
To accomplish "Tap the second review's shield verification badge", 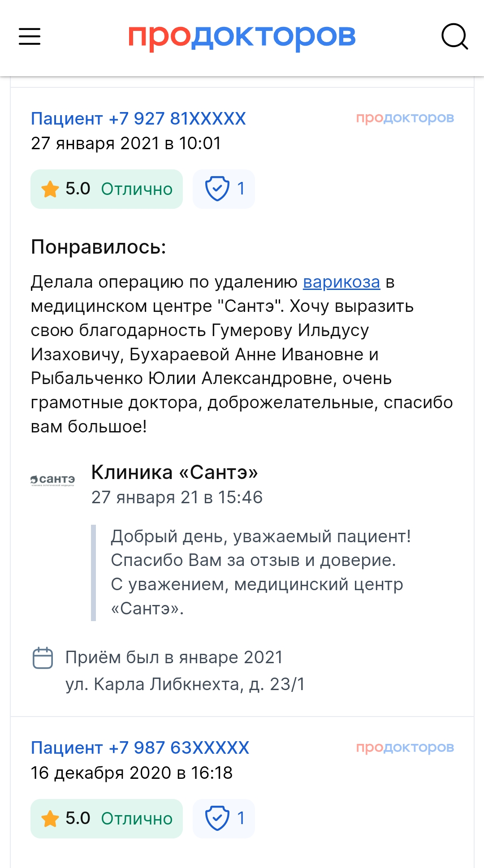I will [x=224, y=818].
